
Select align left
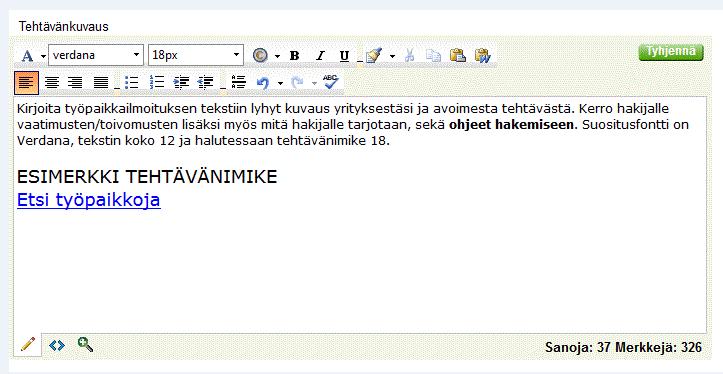coord(26,83)
